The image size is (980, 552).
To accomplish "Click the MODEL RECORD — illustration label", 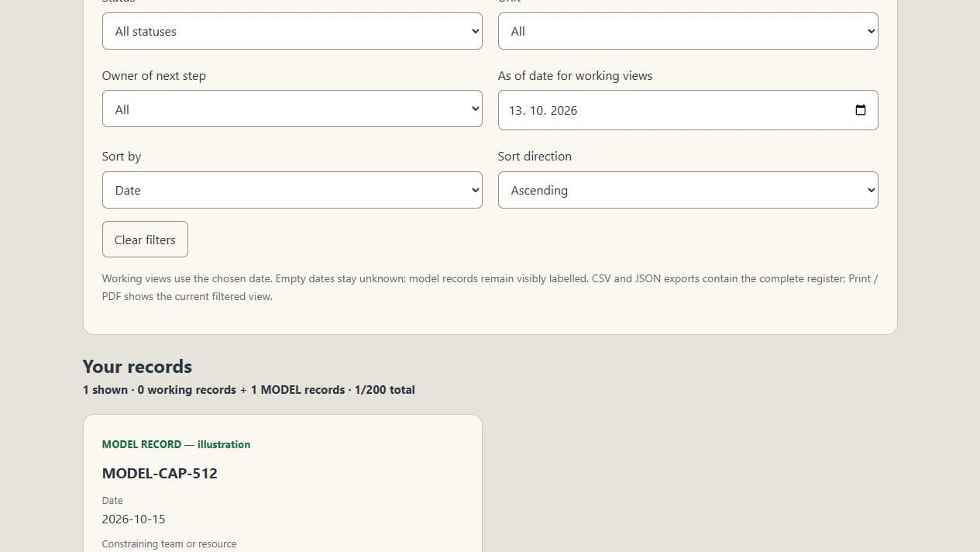I will point(176,444).
